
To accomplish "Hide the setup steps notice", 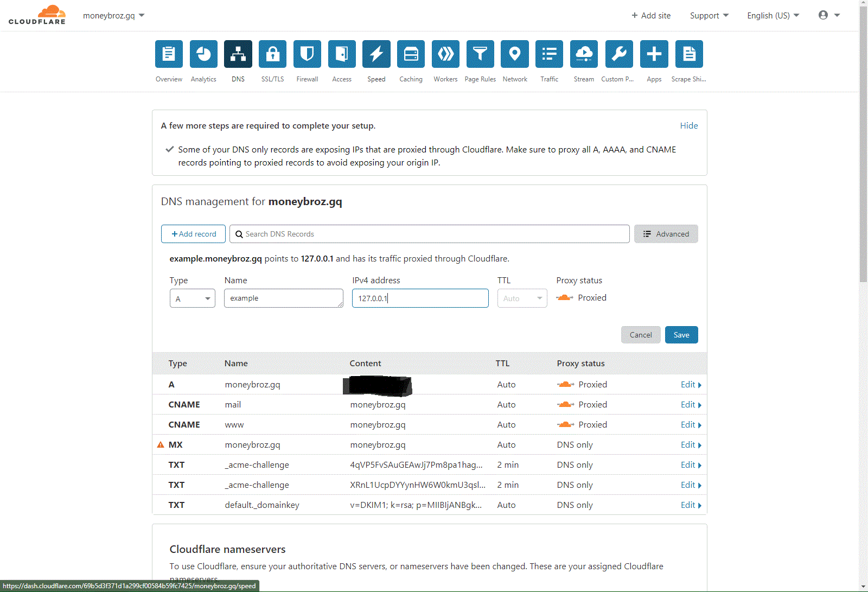I will pos(689,125).
